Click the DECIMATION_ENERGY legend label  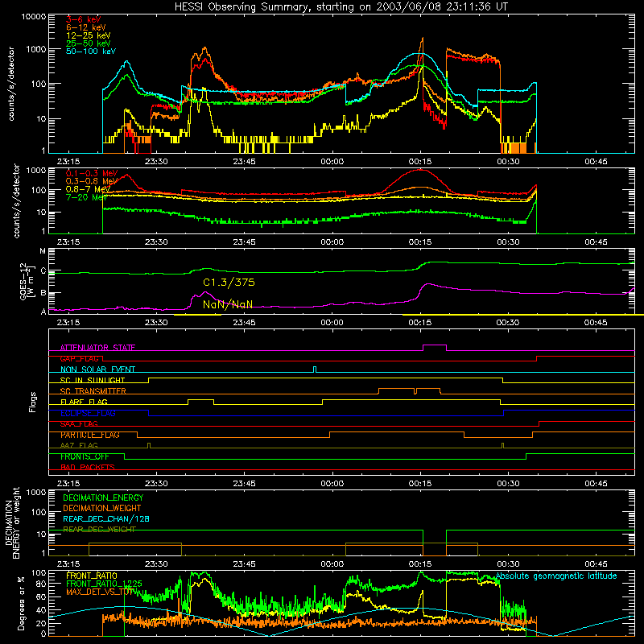coord(103,497)
